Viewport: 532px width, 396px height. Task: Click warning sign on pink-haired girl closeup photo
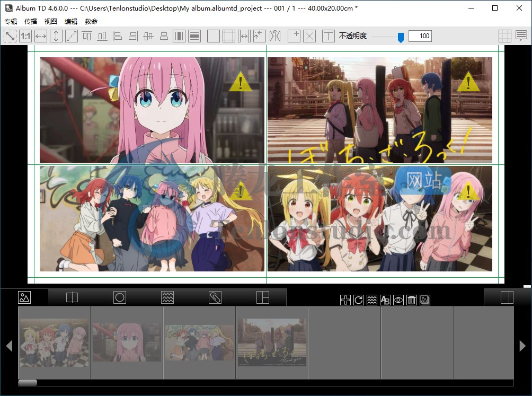(241, 82)
